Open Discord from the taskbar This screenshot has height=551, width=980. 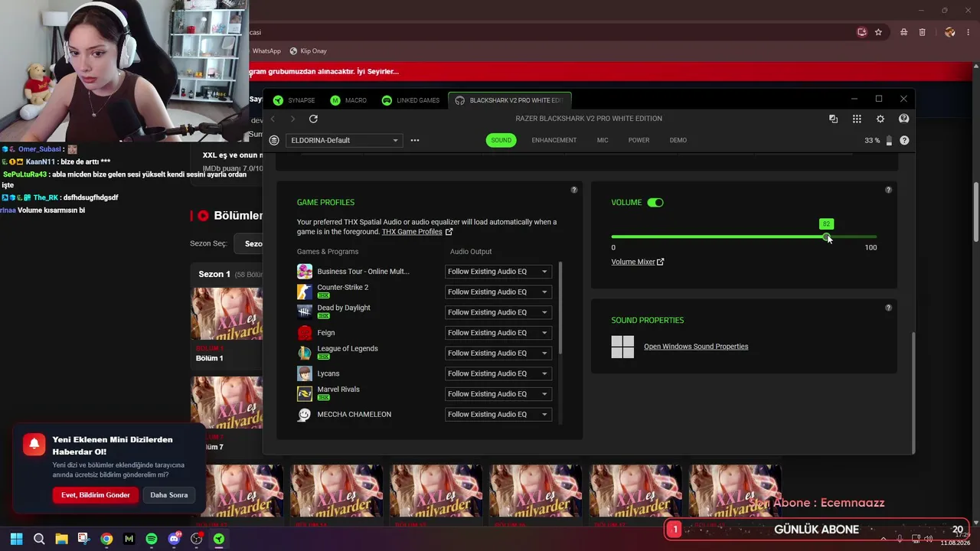(x=175, y=539)
